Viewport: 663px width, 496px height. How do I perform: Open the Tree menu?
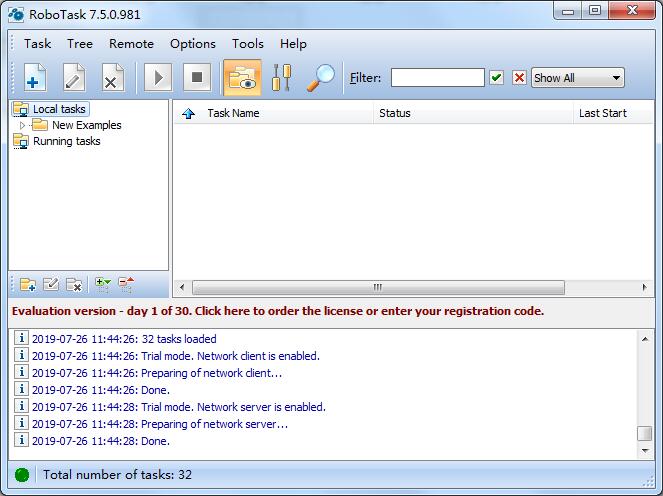click(x=80, y=44)
